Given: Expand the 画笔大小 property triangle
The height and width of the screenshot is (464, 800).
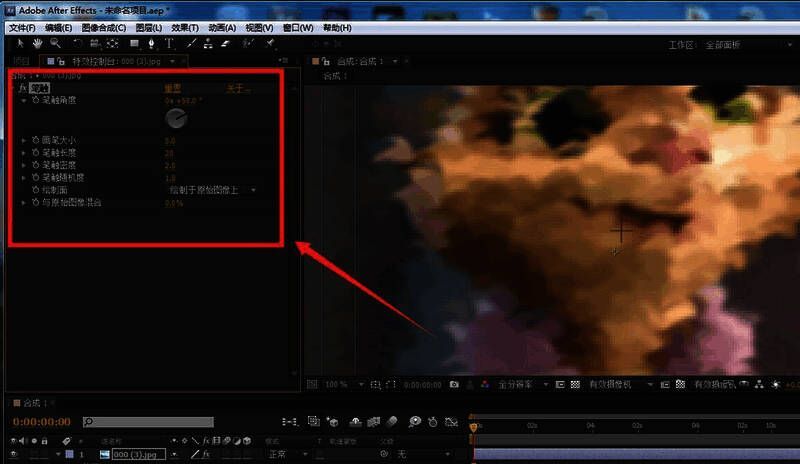Looking at the screenshot, I should [24, 140].
